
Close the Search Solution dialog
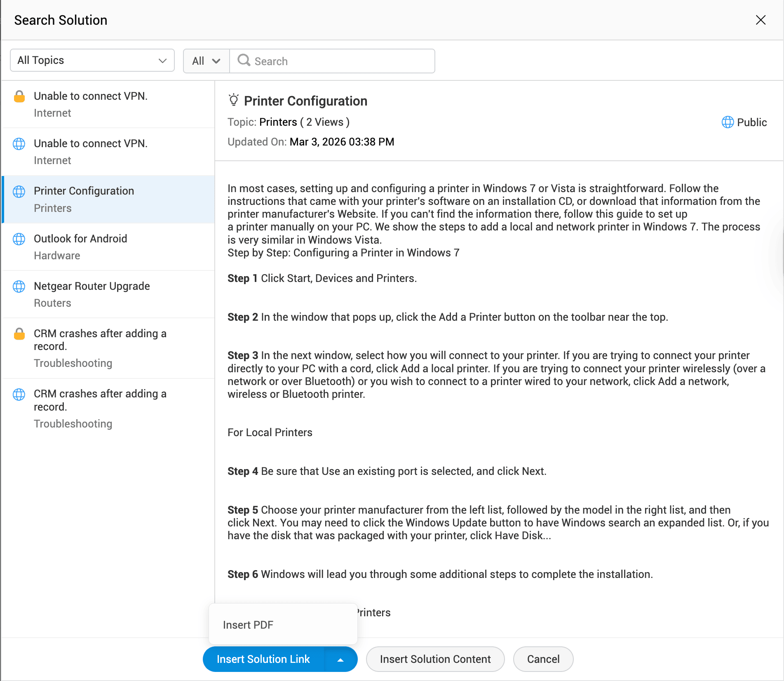click(x=761, y=20)
